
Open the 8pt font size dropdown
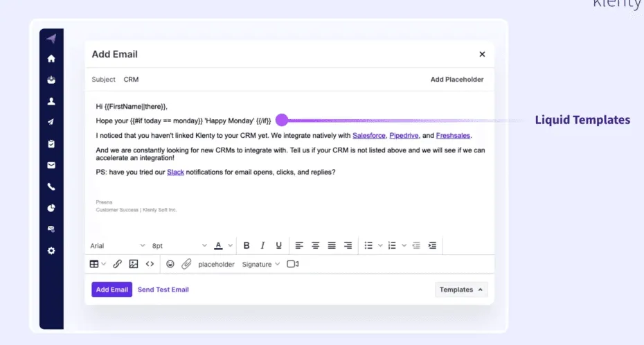pyautogui.click(x=179, y=245)
